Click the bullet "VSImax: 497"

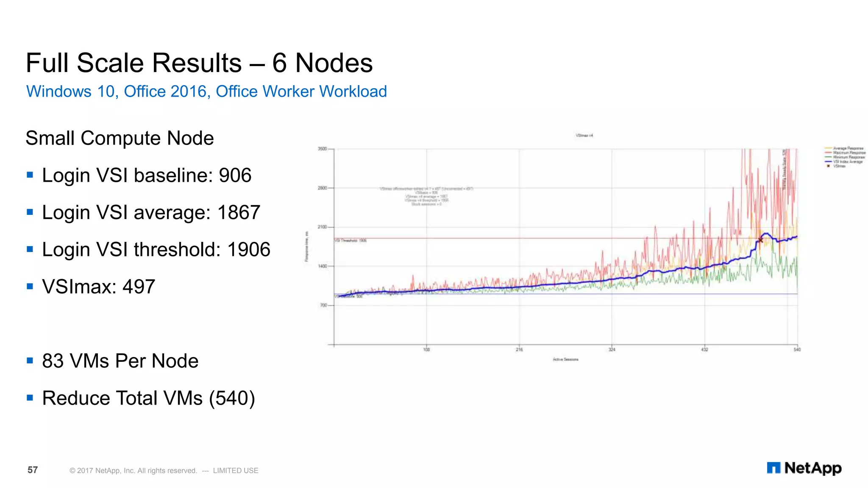click(x=99, y=287)
